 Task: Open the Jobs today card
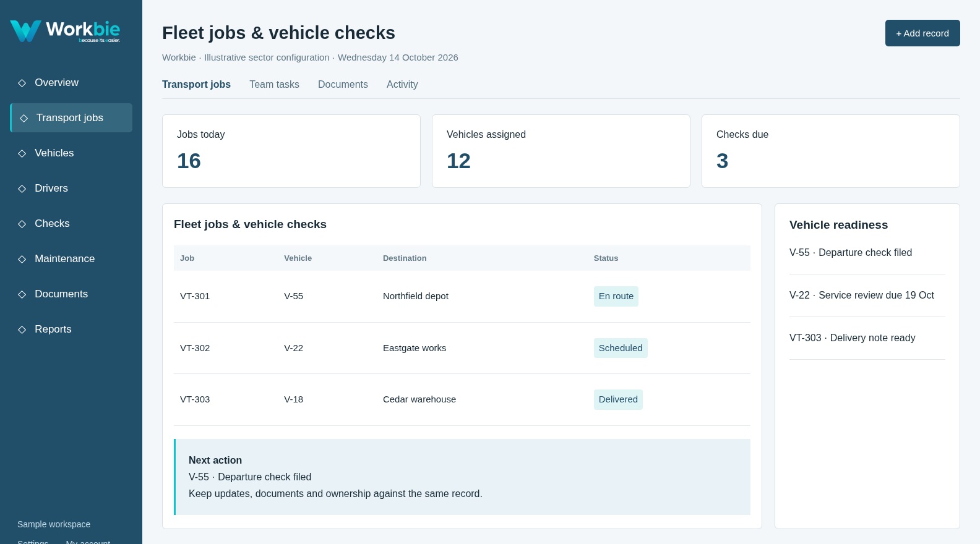pyautogui.click(x=291, y=151)
